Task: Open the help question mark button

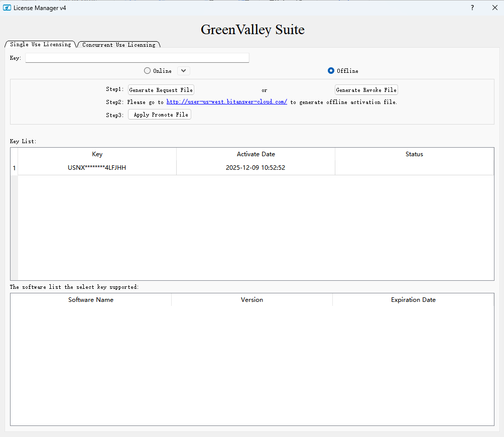Action: point(472,8)
